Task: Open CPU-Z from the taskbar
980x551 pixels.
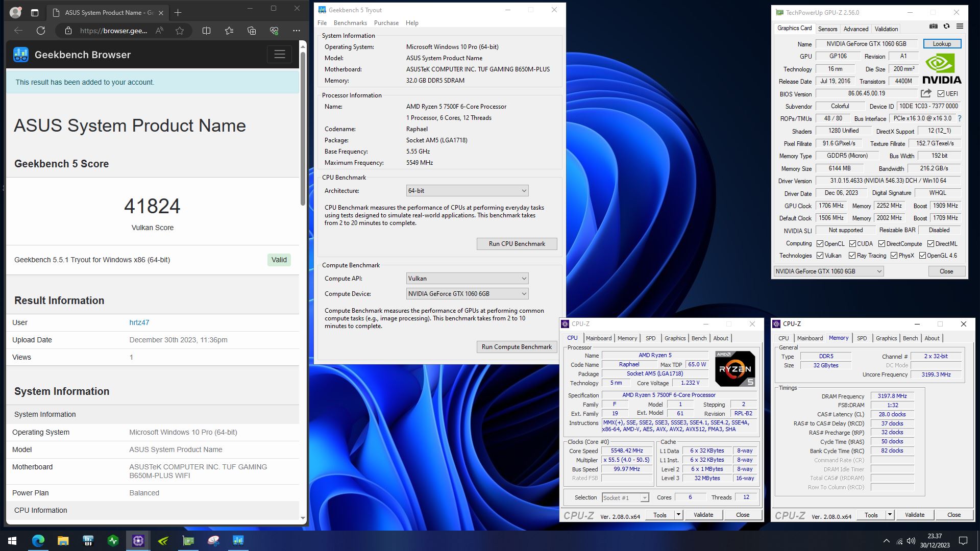Action: coord(138,541)
